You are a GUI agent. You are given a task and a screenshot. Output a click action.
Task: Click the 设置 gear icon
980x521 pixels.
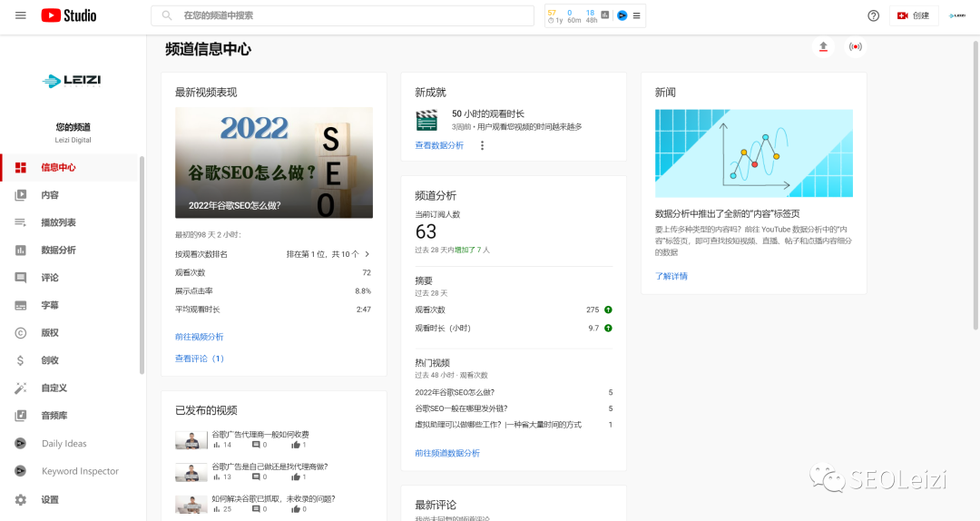21,500
